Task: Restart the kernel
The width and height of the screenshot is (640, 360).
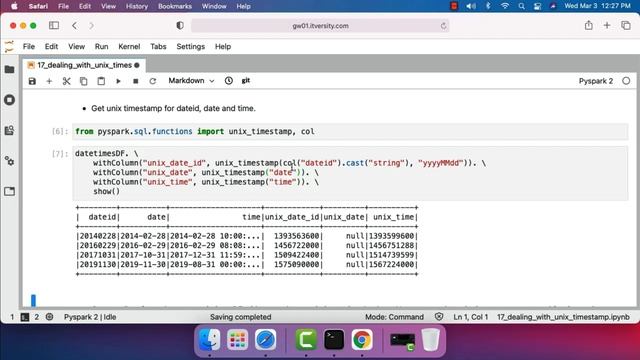Action: (153, 81)
